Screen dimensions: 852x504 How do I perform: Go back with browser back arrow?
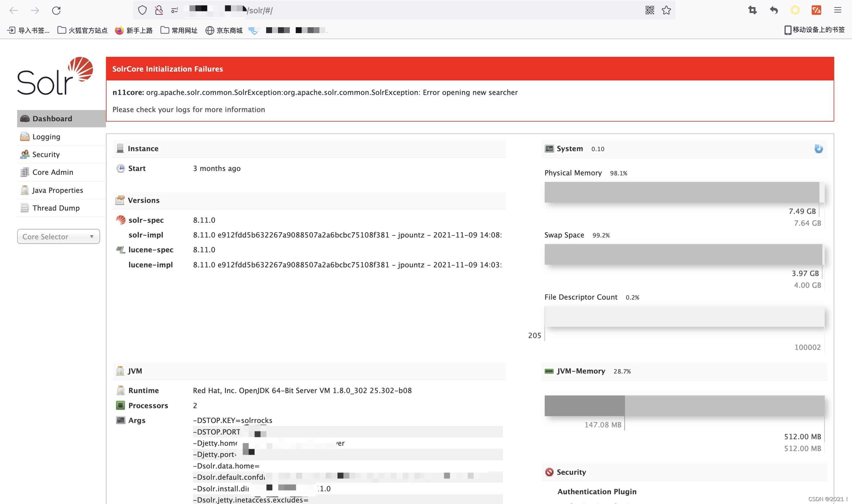[x=14, y=11]
